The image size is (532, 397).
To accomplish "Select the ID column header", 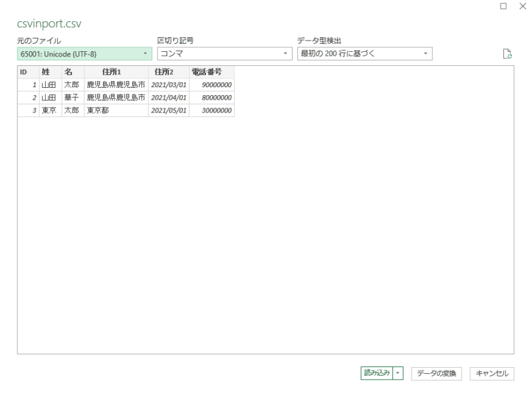I will pyautogui.click(x=23, y=72).
